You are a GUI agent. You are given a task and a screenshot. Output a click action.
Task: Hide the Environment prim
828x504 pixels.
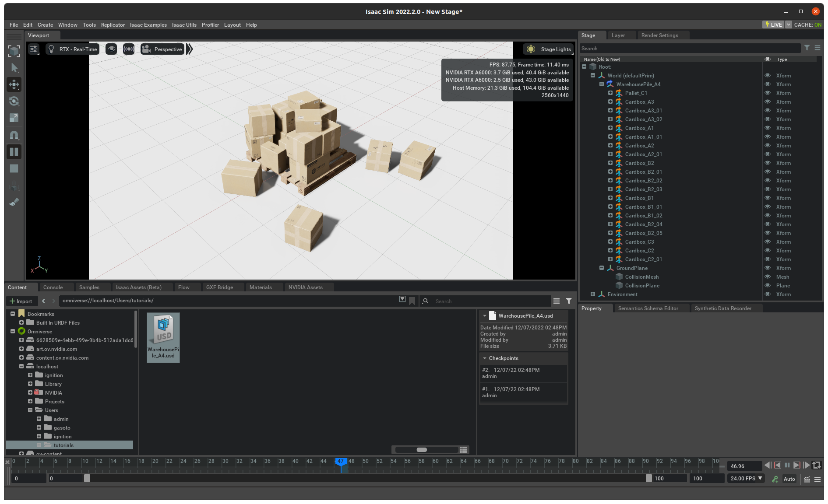click(768, 294)
